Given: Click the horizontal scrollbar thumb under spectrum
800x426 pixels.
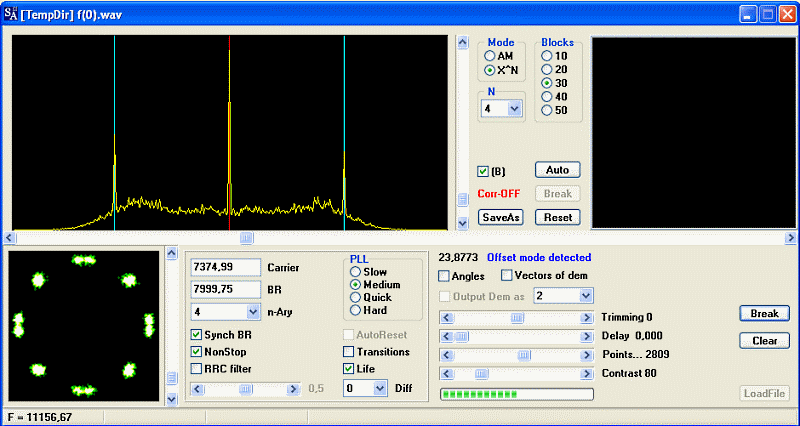Looking at the screenshot, I should tap(246, 238).
